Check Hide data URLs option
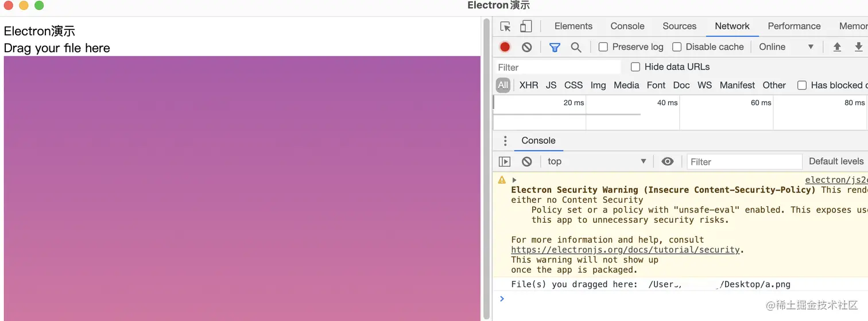 635,67
